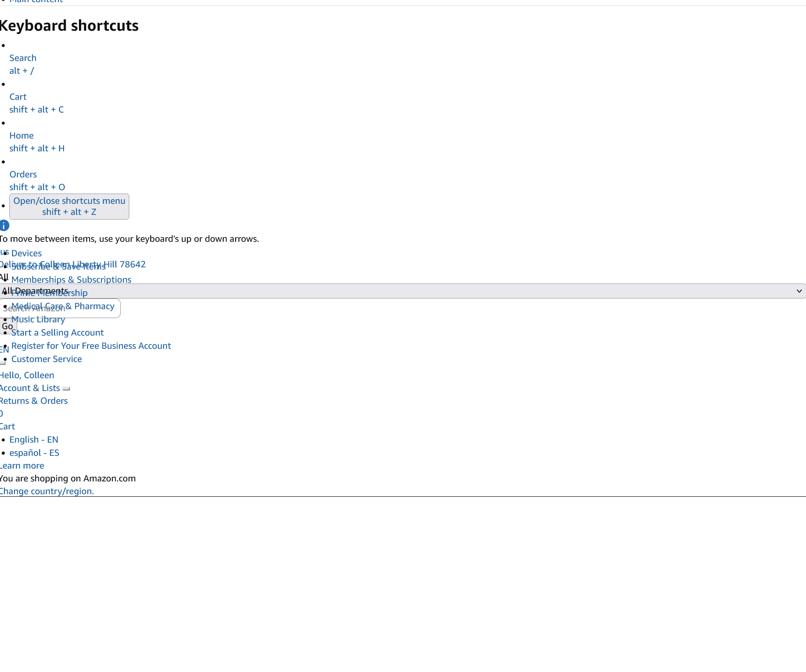Image resolution: width=806 pixels, height=672 pixels.
Task: Click the Learn more link
Action: 22,466
